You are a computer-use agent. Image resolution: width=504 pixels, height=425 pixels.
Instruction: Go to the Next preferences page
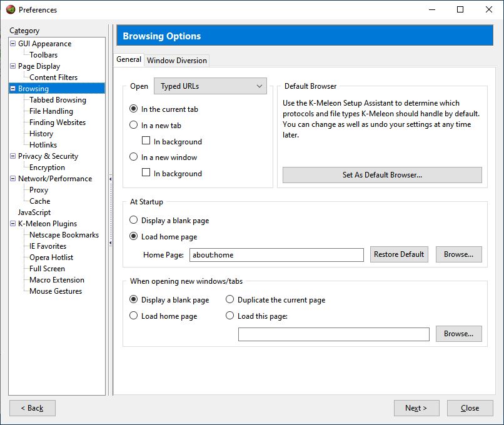point(416,408)
